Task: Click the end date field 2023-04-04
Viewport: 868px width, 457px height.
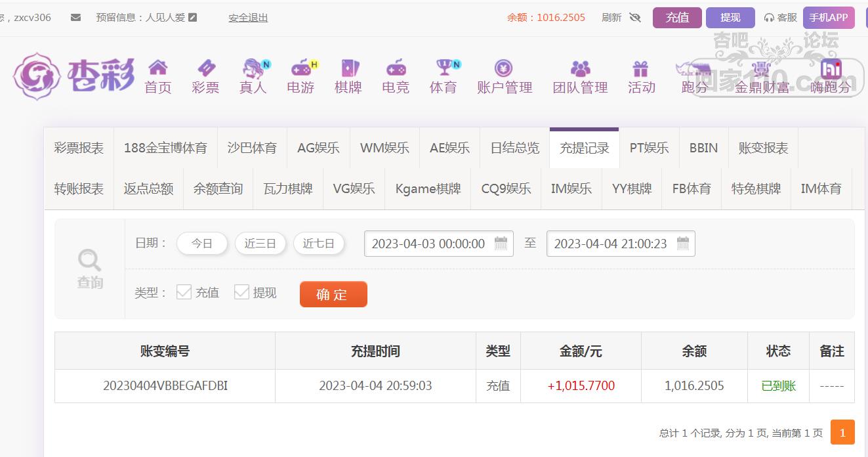Action: (621, 244)
